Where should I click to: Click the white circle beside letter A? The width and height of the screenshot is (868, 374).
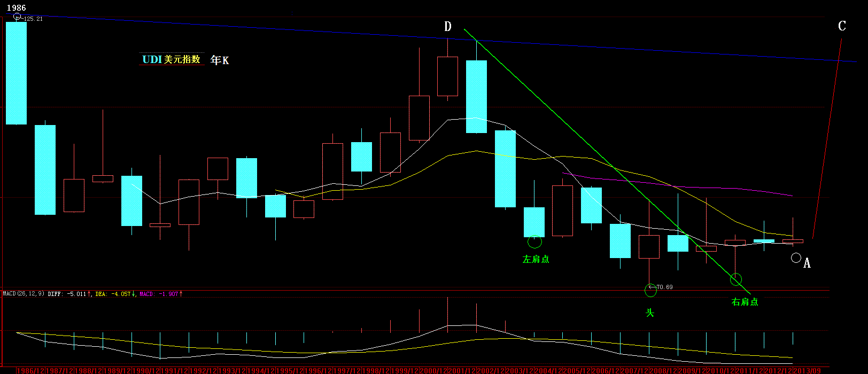click(796, 258)
